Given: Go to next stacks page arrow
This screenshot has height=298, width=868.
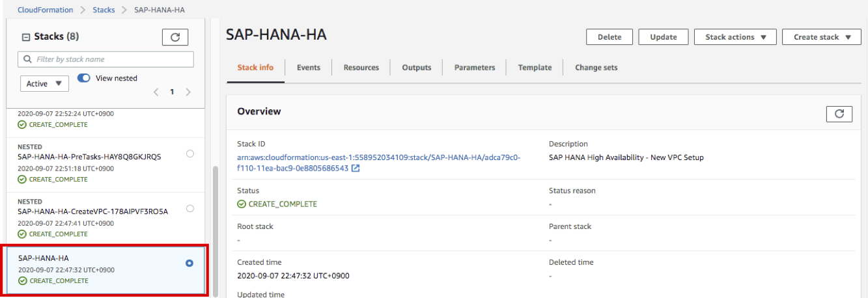Looking at the screenshot, I should click(188, 92).
